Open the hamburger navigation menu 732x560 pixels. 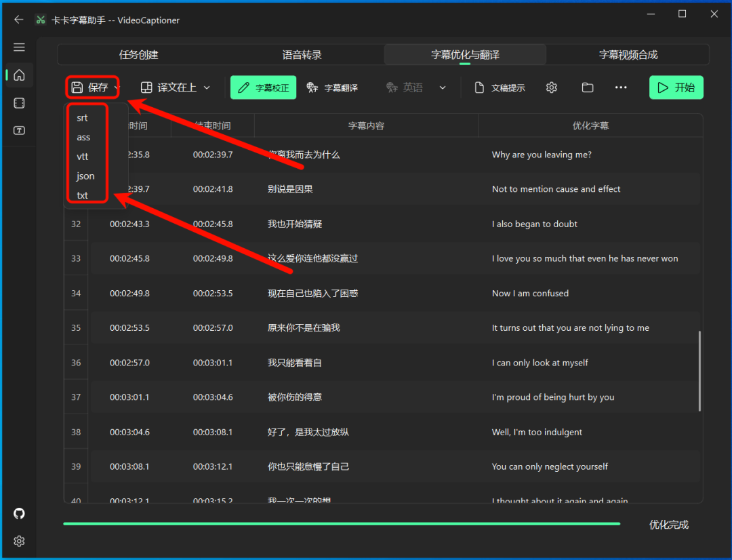coord(19,47)
